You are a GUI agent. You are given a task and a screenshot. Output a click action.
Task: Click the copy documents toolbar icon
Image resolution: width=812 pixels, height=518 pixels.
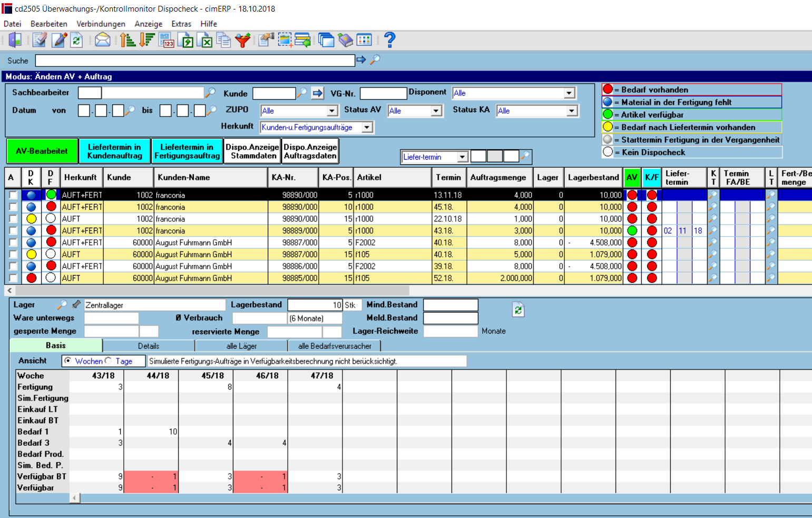pos(223,40)
